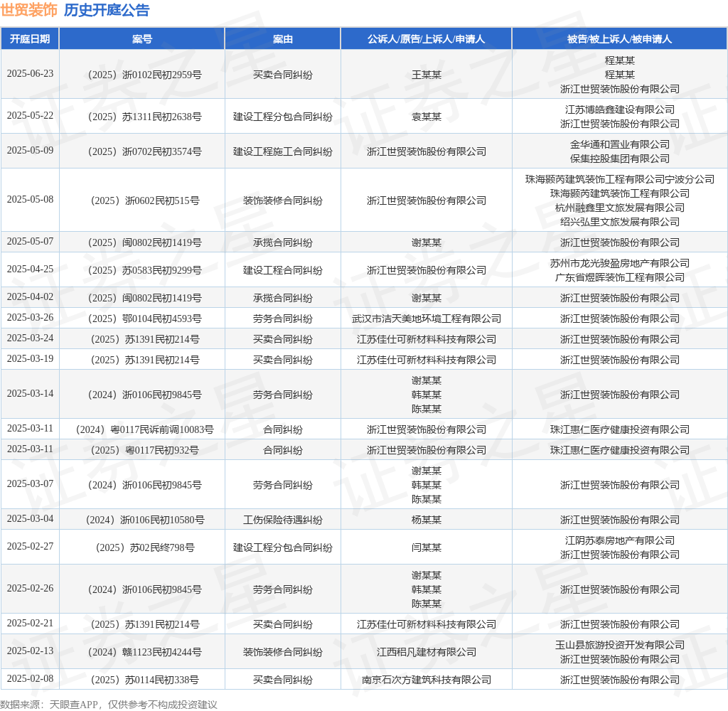The height and width of the screenshot is (711, 728).
Task: Click 珠江惠仁医疗健康投资有限公司 in the 粤0117民初932号 row
Action: click(x=619, y=450)
